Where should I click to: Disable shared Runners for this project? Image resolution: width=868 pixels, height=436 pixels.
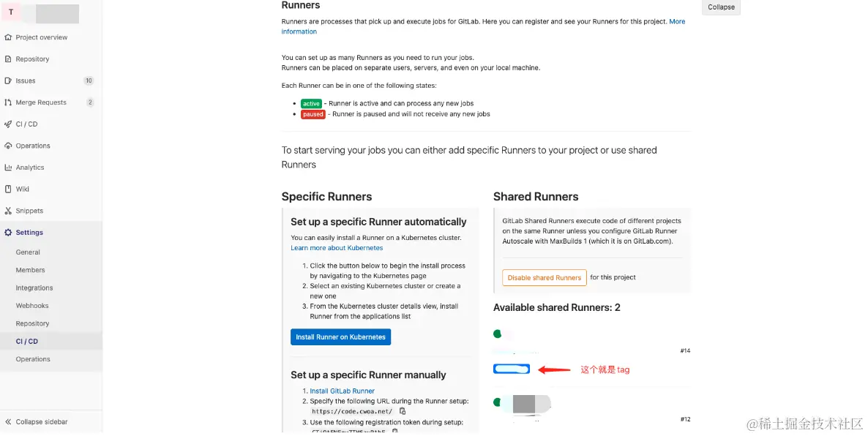(544, 278)
